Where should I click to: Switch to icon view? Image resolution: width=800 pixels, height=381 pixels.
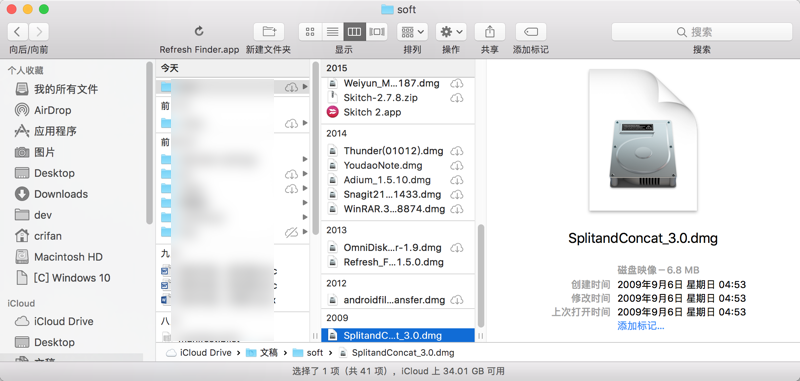coord(310,32)
